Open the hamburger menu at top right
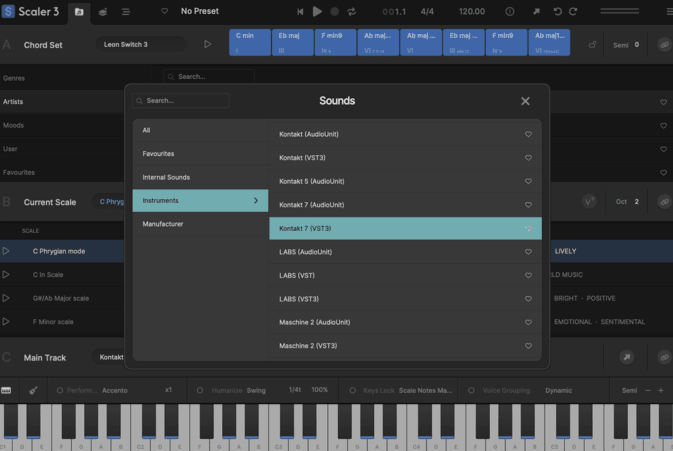 pyautogui.click(x=669, y=12)
